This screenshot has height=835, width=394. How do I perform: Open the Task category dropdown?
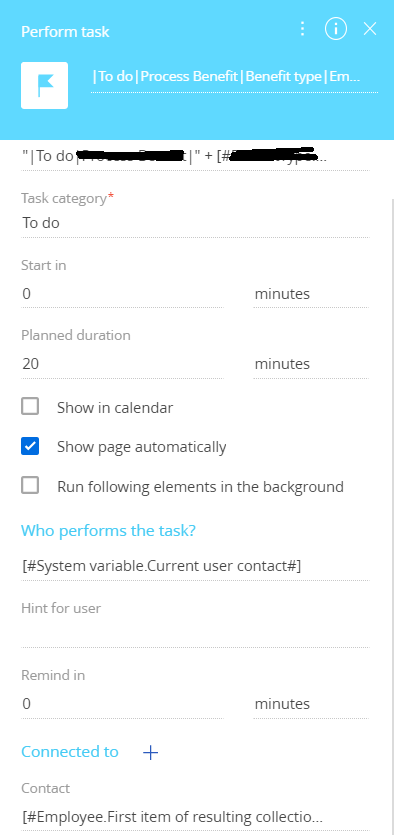click(195, 223)
